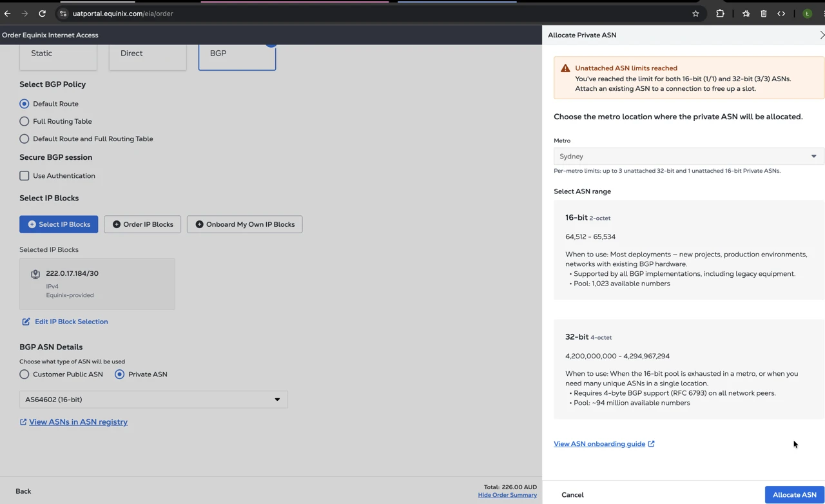
Task: Open Edit IP Block Selection link
Action: (64, 322)
